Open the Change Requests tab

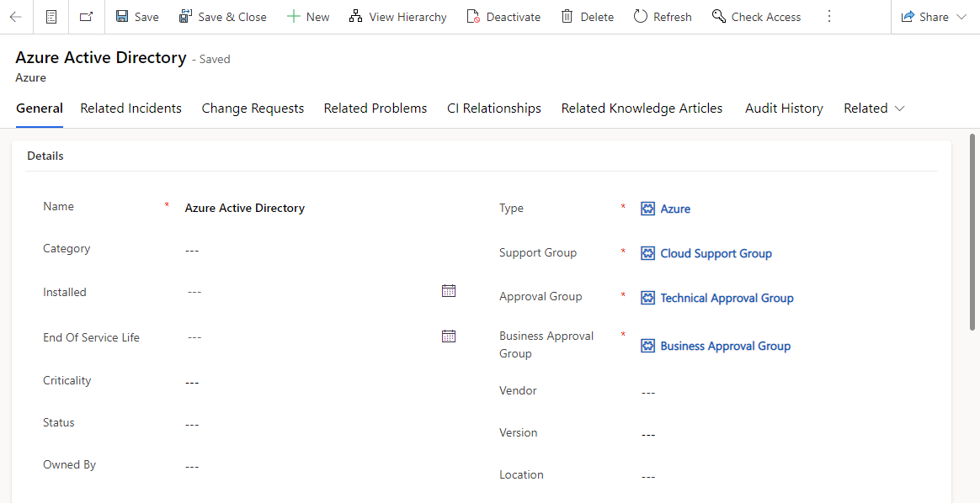[253, 109]
